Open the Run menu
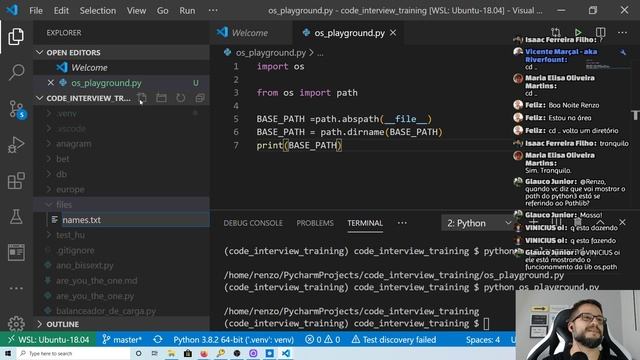 (187, 11)
